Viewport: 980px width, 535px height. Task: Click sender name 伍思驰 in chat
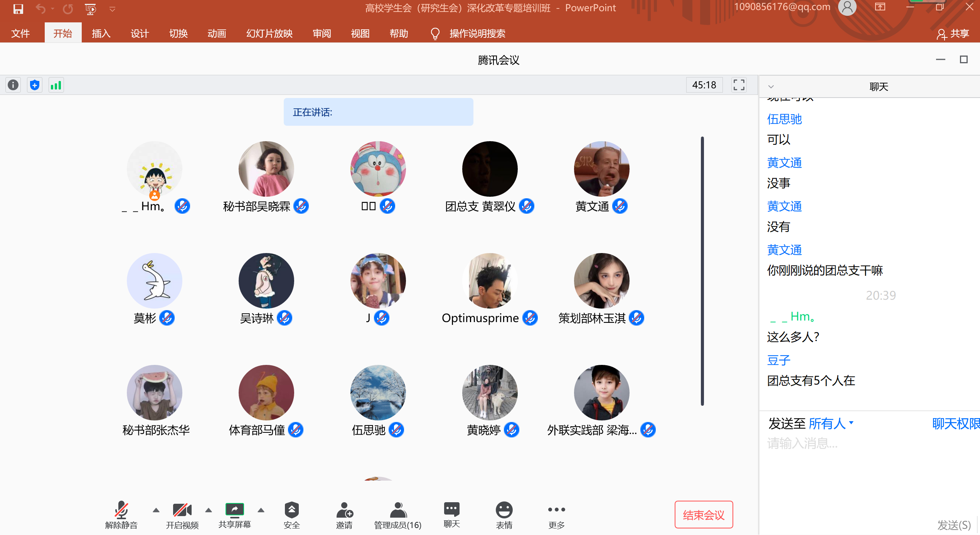785,119
